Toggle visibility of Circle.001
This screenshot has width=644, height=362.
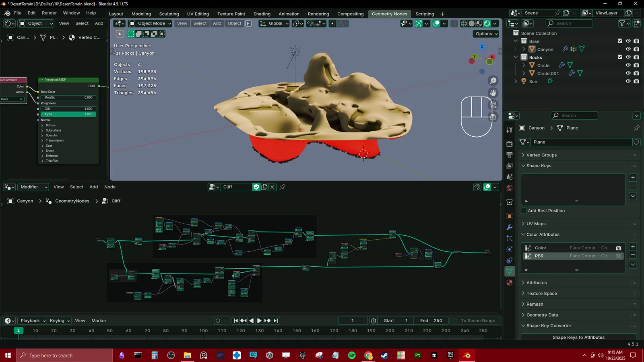coord(628,73)
